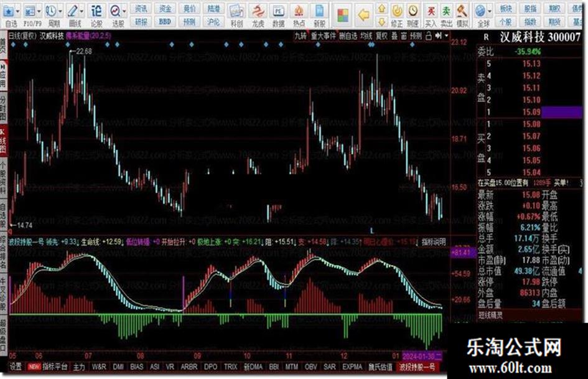This screenshot has width=588, height=379.
Task: Click the BBD button
Action: [165, 22]
